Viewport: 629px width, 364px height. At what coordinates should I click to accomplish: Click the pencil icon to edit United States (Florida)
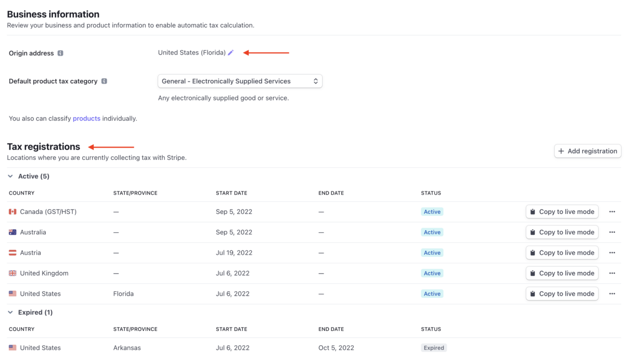click(x=231, y=52)
